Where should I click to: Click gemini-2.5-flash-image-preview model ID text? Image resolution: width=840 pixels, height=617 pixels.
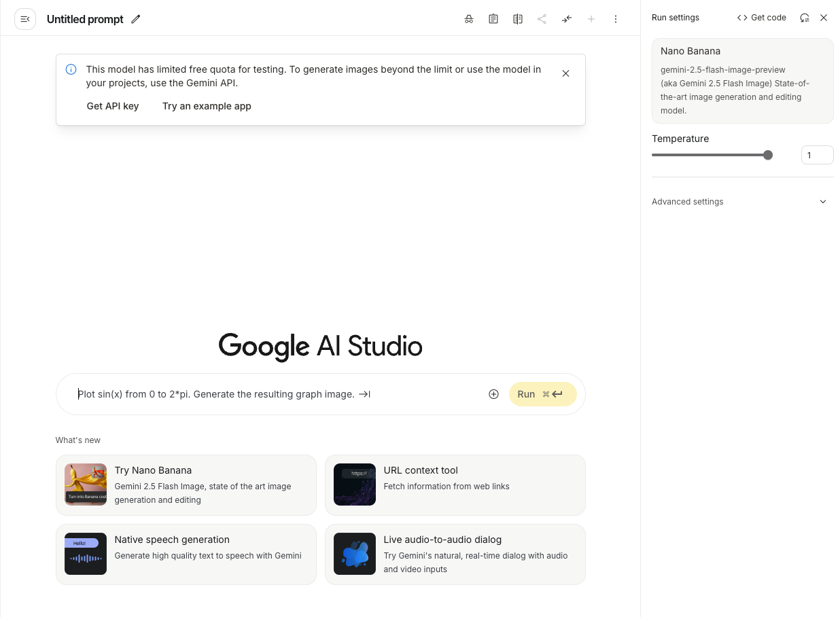click(723, 70)
